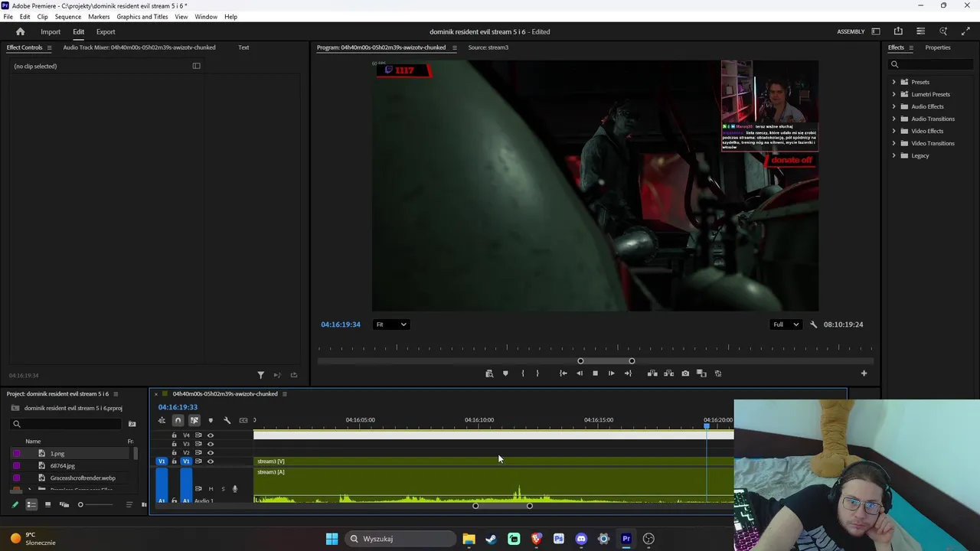Open File Explorer from the taskbar
Image resolution: width=980 pixels, height=551 pixels.
(469, 539)
